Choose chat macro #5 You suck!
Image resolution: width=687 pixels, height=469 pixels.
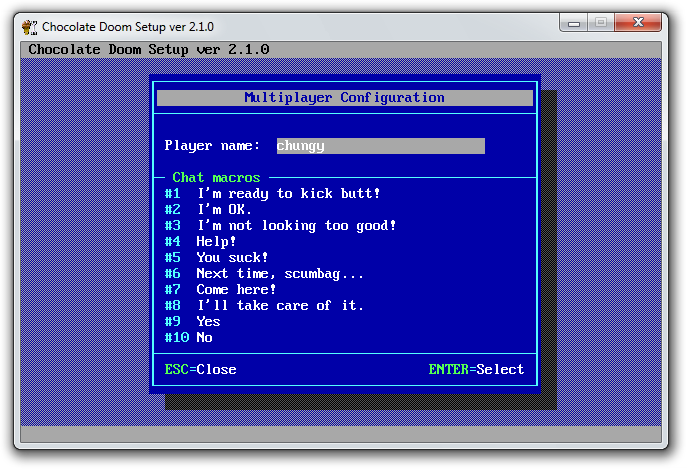click(232, 258)
